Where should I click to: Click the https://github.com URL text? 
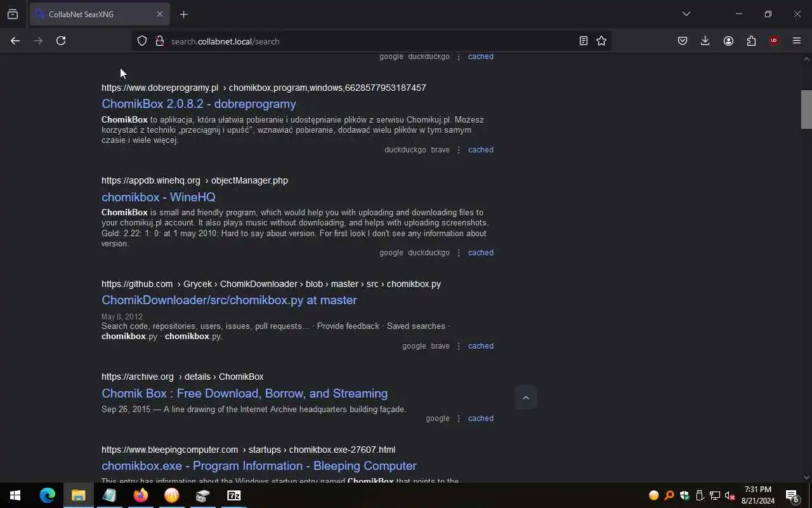point(137,284)
